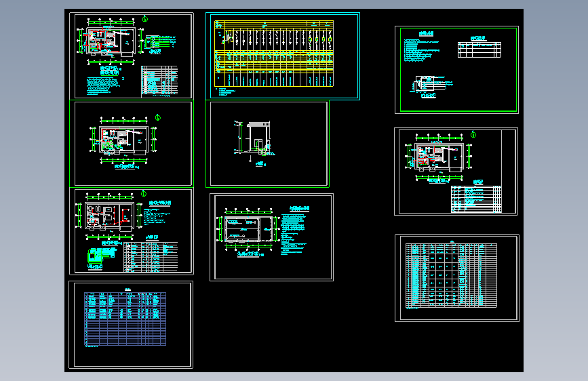Screen dimensions: 588x381
Task: Click the legend table below the plan with side title strip
Action: coord(476,199)
